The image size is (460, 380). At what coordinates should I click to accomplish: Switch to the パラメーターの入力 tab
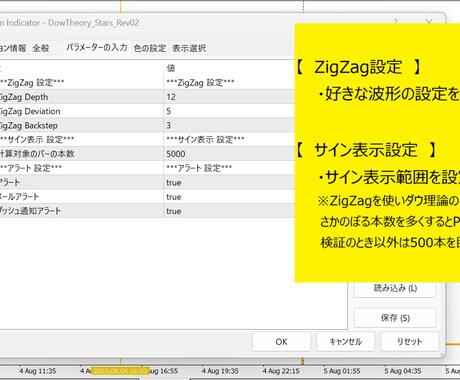(x=97, y=48)
